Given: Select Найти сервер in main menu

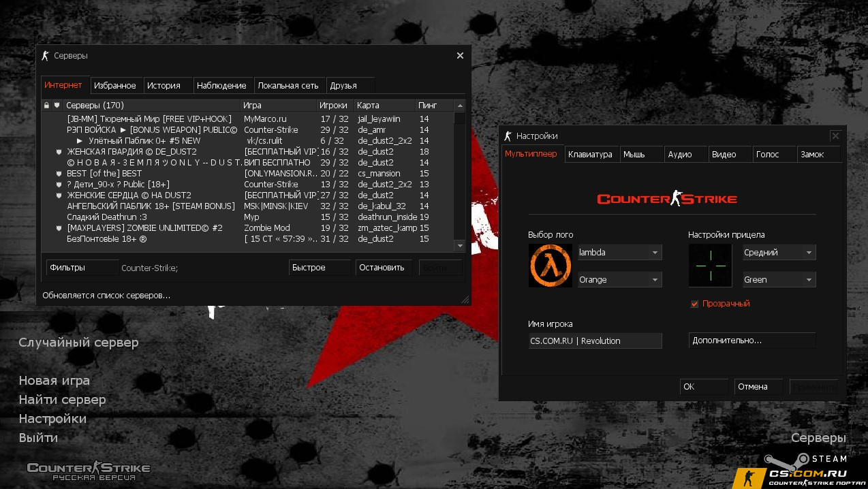Looking at the screenshot, I should (62, 400).
